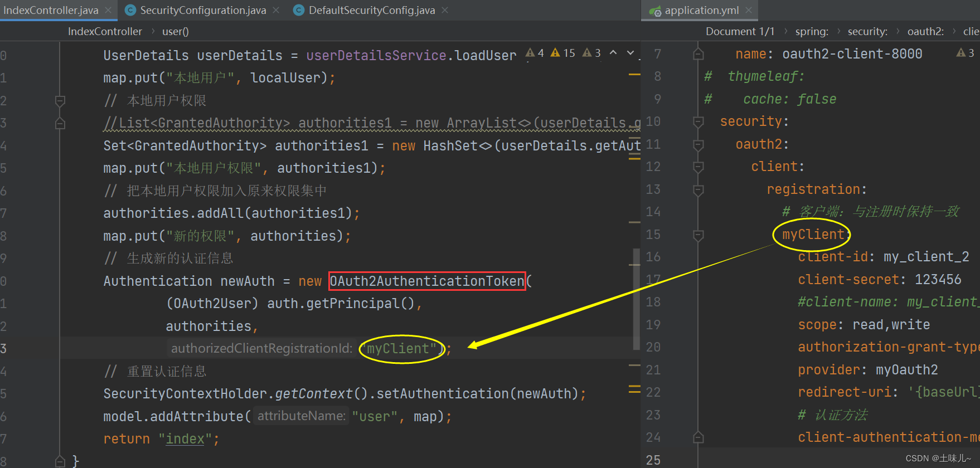Collapse the security: YAML block
Screen dimensions: 980x468
(x=698, y=121)
